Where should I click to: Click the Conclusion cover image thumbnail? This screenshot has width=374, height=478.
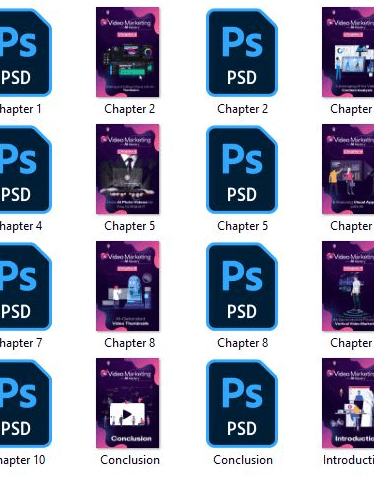coord(128,403)
